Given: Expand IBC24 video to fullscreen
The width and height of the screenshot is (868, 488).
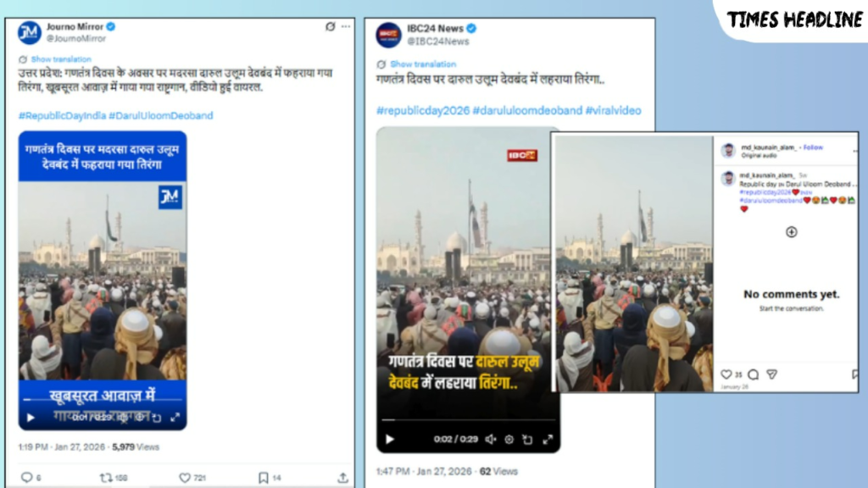Looking at the screenshot, I should coord(548,440).
